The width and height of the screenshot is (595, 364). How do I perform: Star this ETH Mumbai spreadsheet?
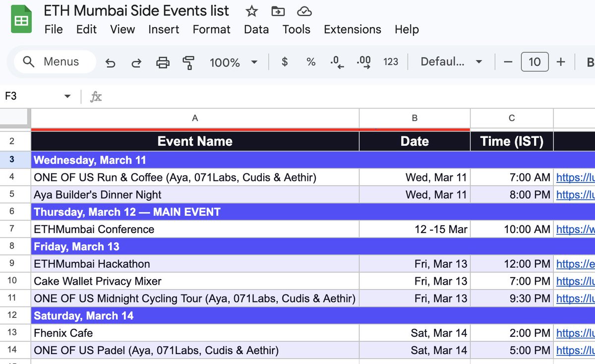pos(252,11)
